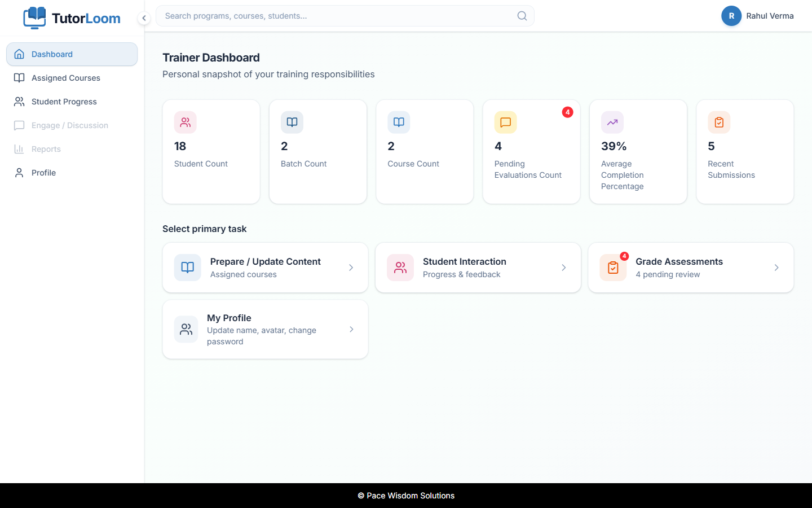
Task: Open Student Progress in sidebar
Action: [x=72, y=102]
